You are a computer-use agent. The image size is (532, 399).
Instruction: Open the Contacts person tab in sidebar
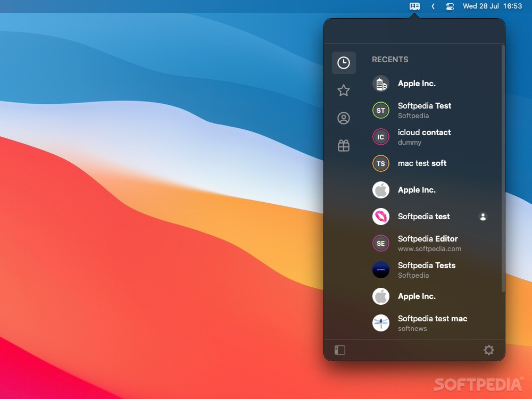(344, 118)
